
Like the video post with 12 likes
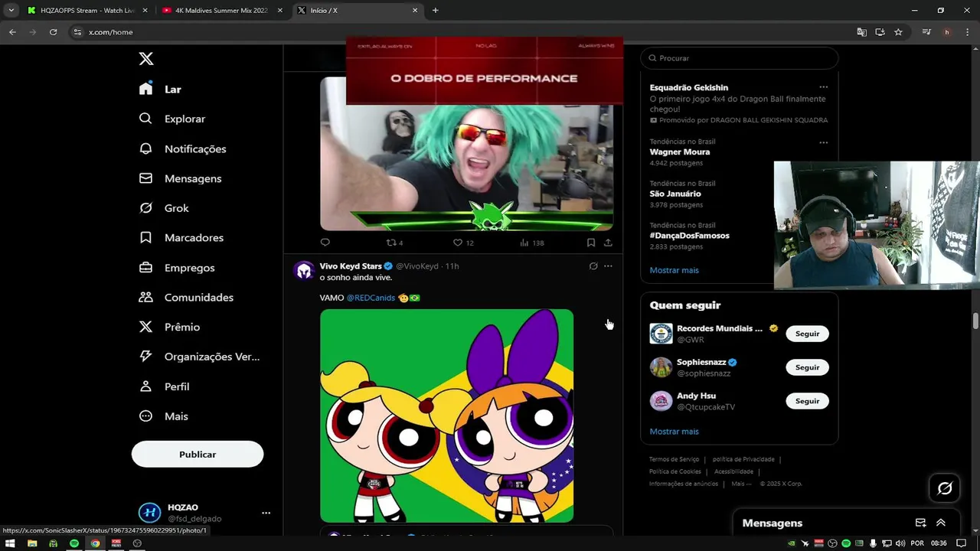click(463, 243)
